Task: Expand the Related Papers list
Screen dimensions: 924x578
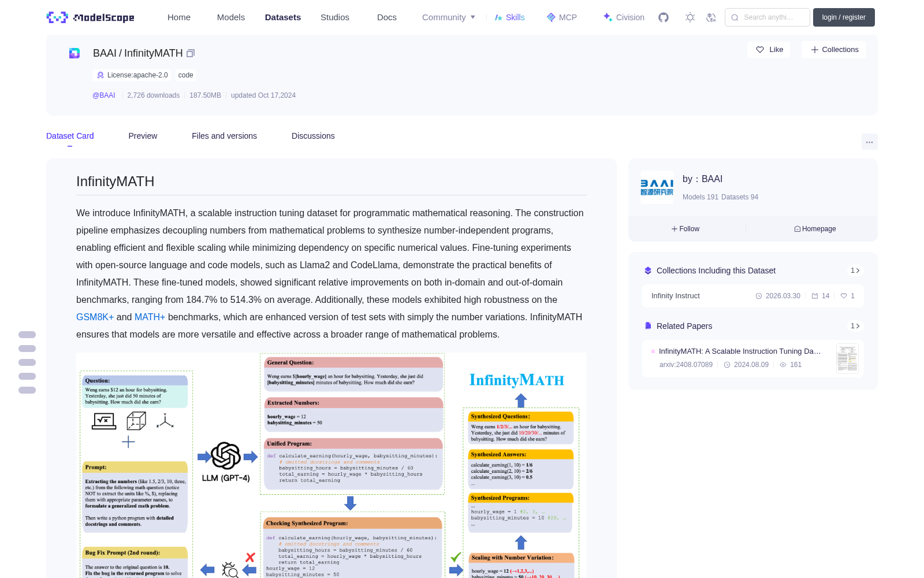Action: pyautogui.click(x=855, y=326)
